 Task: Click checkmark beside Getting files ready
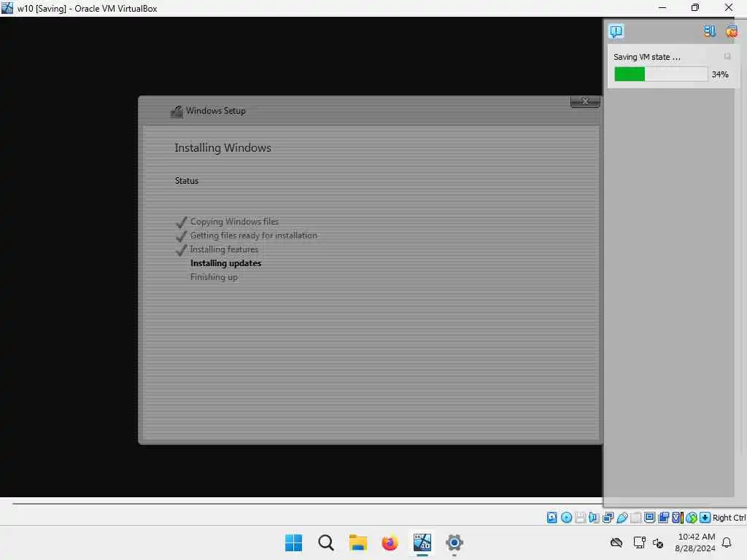click(x=181, y=236)
